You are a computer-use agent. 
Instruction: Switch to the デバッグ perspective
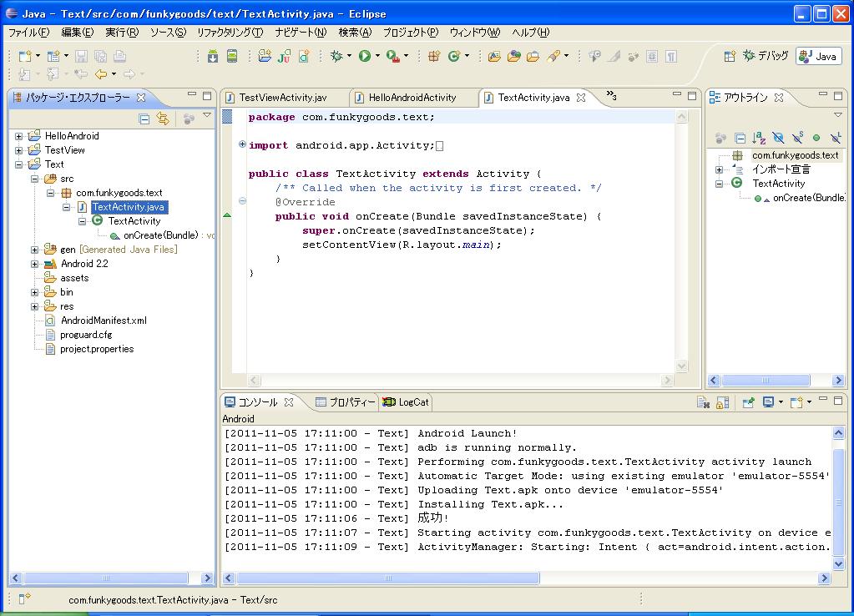[766, 56]
